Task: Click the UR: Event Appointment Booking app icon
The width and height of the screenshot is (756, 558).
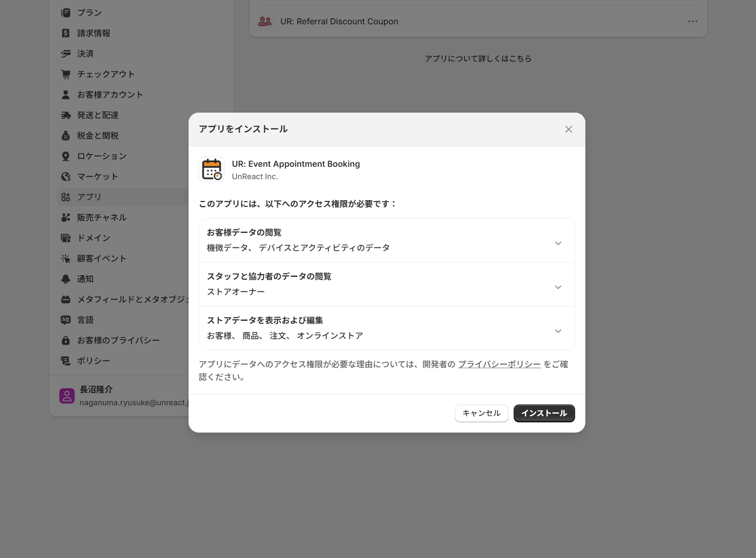Action: (212, 169)
